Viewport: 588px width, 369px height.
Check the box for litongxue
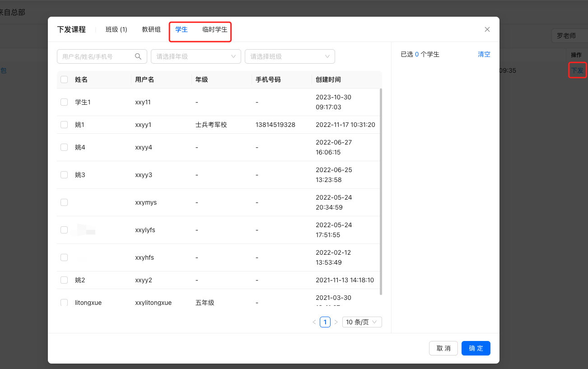64,302
